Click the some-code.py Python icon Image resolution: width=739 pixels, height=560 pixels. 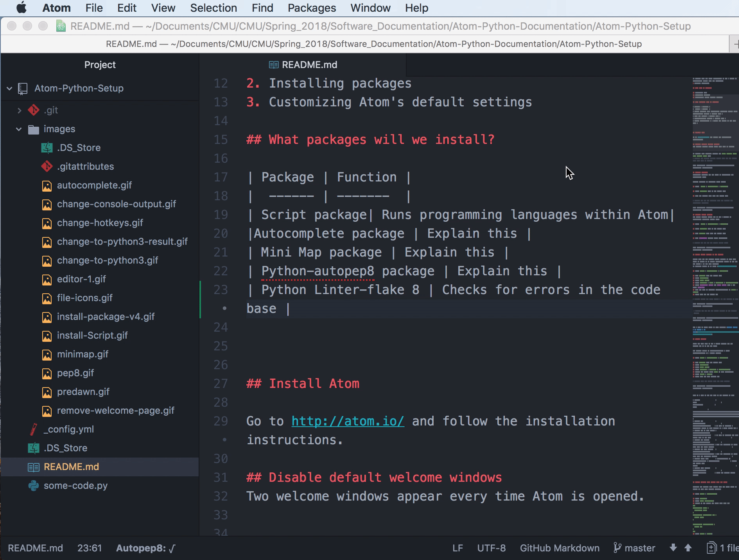click(34, 486)
